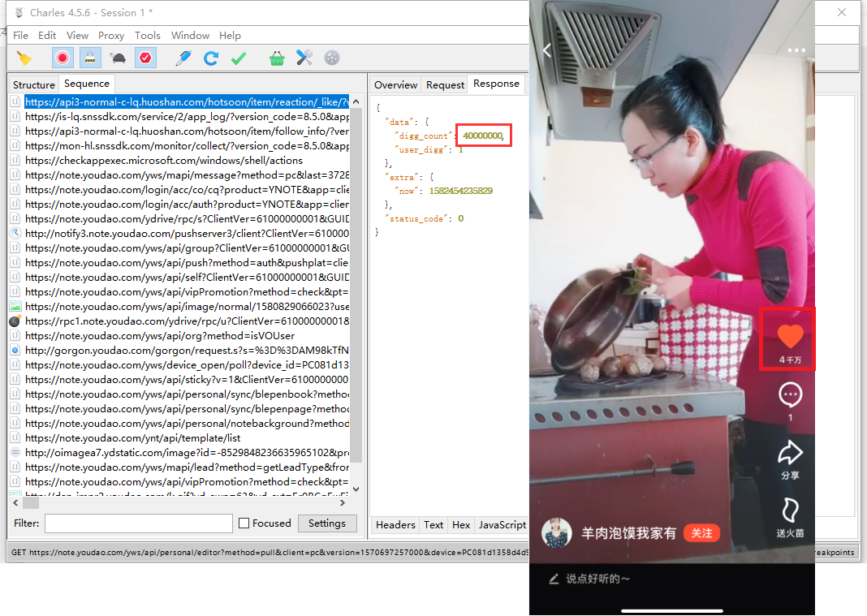
Task: Open the Help menu
Action: 230,36
